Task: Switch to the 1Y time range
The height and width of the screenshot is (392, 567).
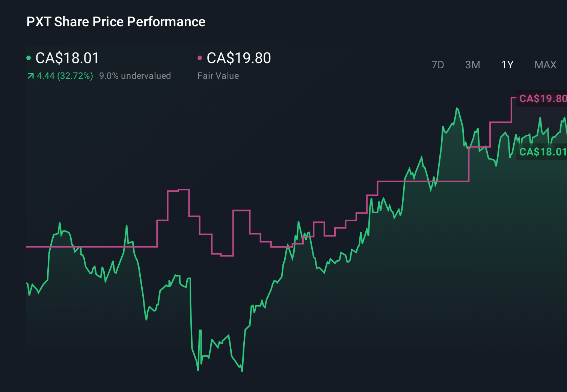Action: (507, 65)
